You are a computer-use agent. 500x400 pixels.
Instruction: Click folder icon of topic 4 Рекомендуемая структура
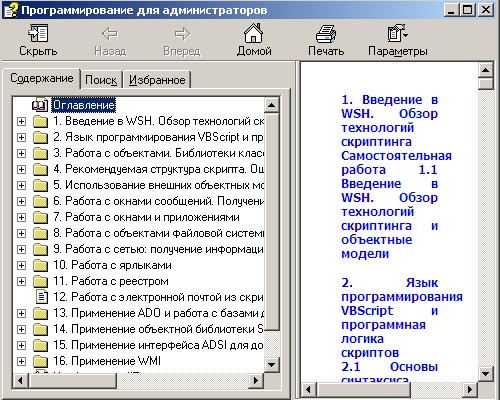(x=41, y=169)
